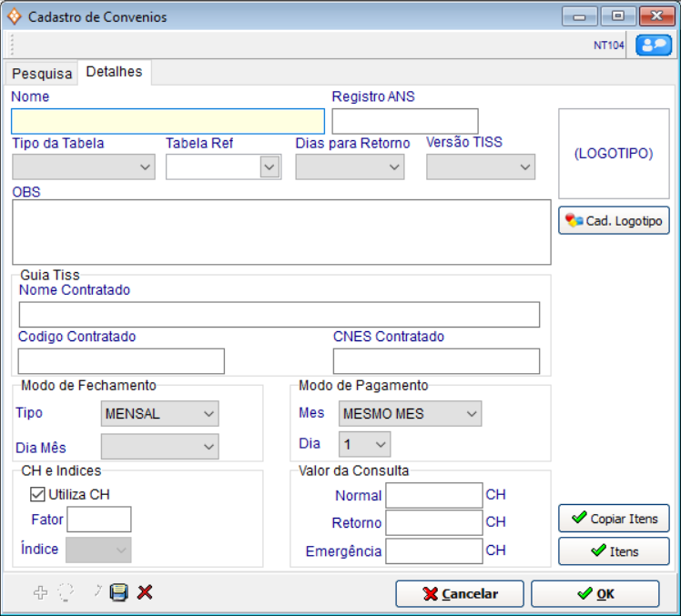Click the blue chat support icon
Screen dimensions: 681x616
click(653, 45)
